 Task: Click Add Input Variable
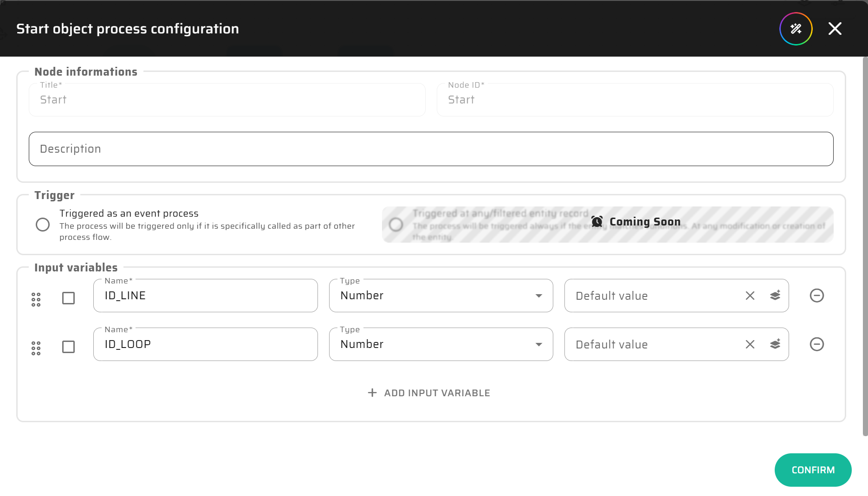pos(429,393)
